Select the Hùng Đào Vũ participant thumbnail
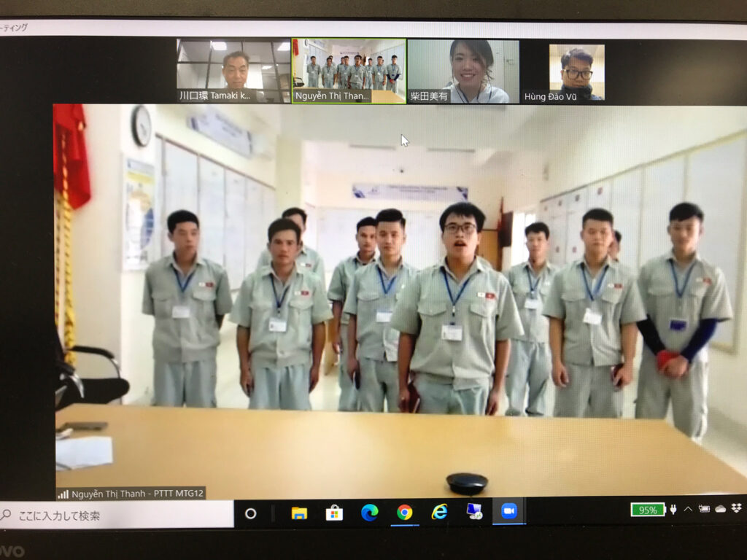This screenshot has width=747, height=560. coord(576,72)
